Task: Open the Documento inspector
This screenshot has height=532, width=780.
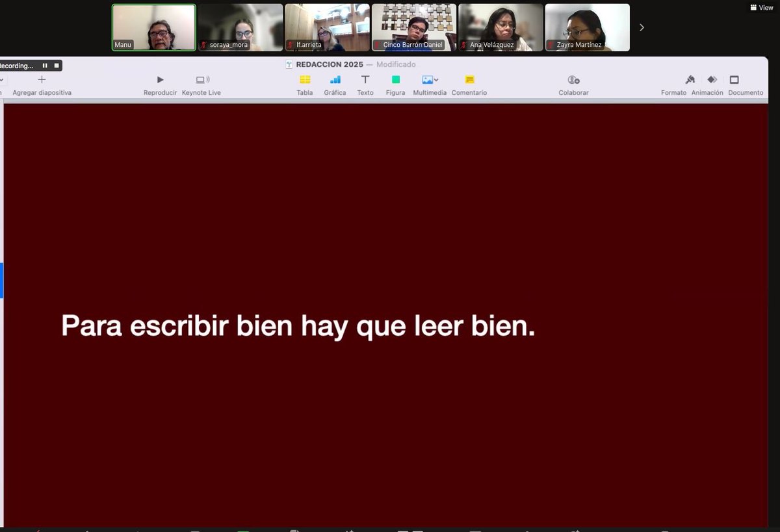Action: (746, 85)
